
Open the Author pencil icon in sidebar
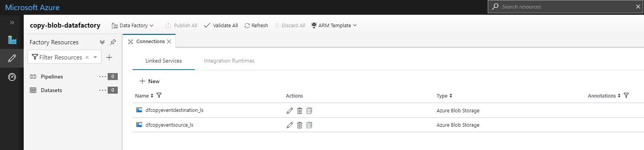point(12,58)
